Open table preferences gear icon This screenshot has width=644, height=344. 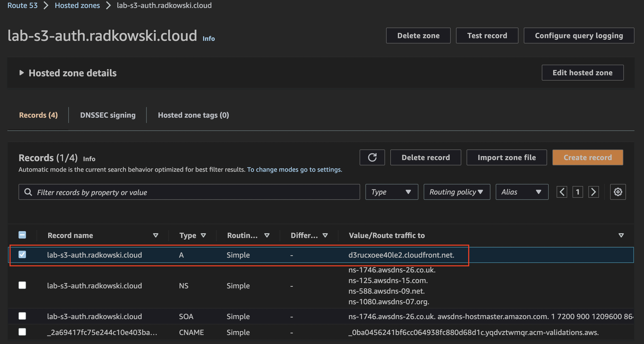point(618,192)
